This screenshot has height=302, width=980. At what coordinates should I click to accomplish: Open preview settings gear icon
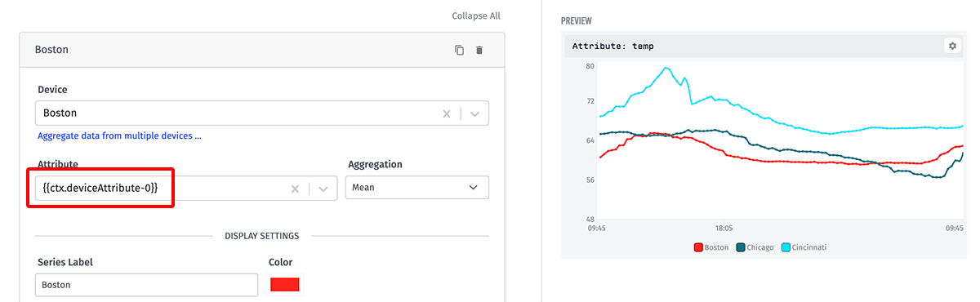951,46
